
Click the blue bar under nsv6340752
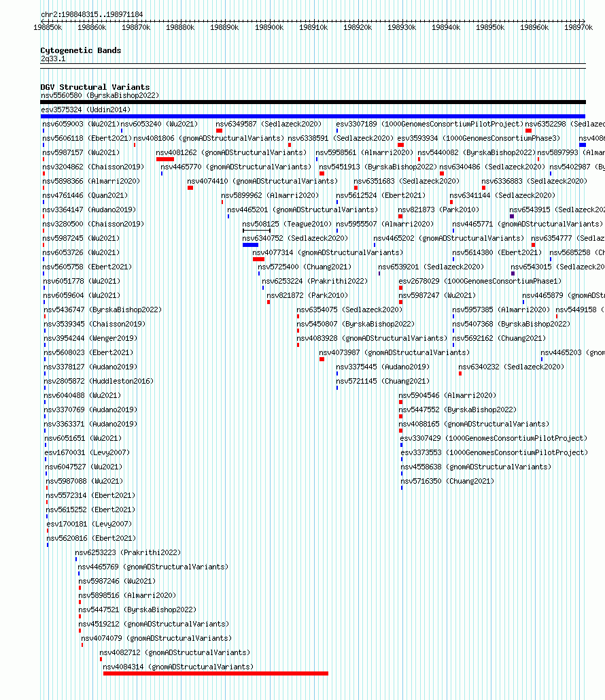tap(250, 245)
